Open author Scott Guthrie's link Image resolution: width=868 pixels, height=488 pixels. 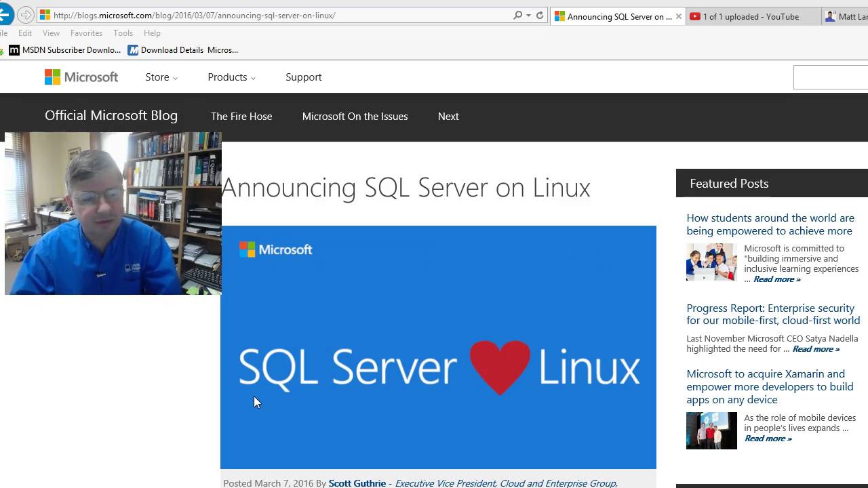tap(357, 483)
